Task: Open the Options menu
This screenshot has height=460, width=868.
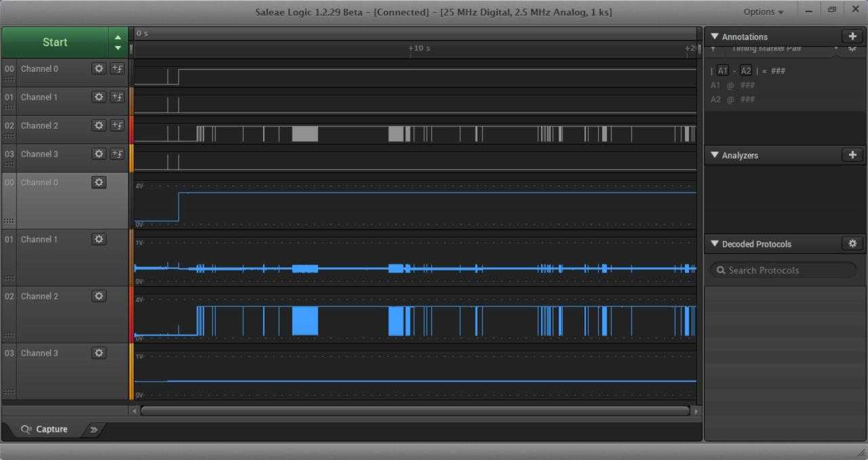Action: pos(763,12)
